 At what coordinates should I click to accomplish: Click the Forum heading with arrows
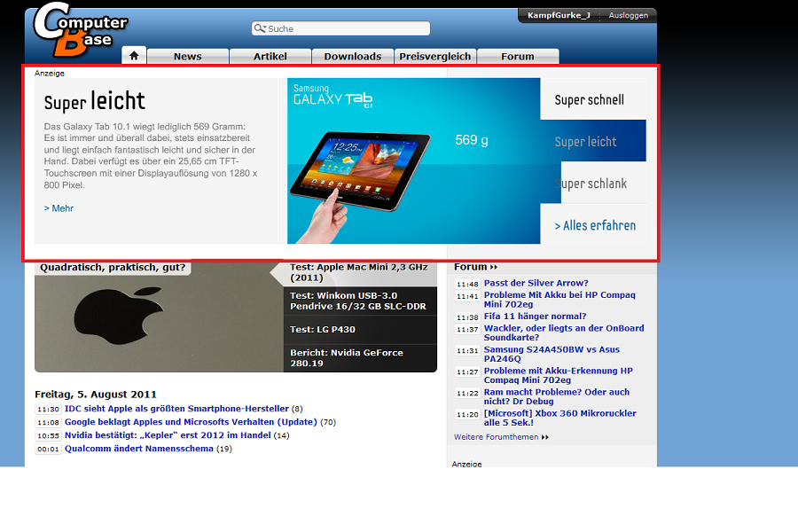pyautogui.click(x=475, y=267)
